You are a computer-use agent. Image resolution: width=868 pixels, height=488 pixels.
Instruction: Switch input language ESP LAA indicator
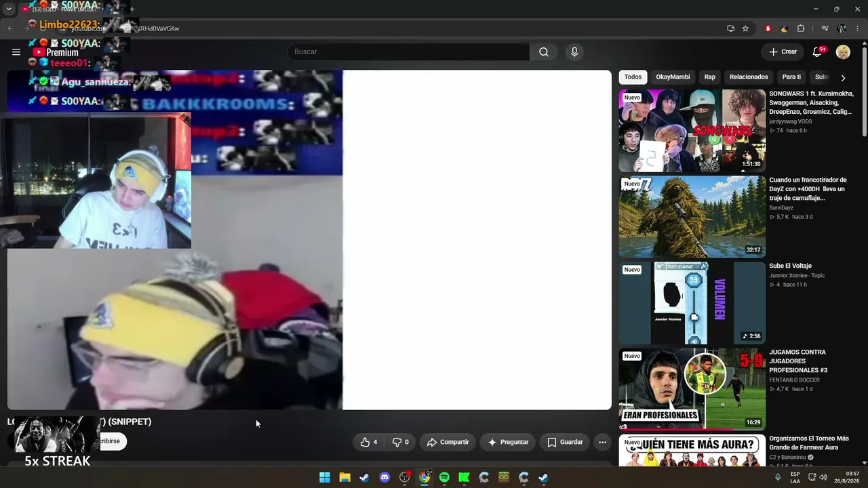(795, 477)
